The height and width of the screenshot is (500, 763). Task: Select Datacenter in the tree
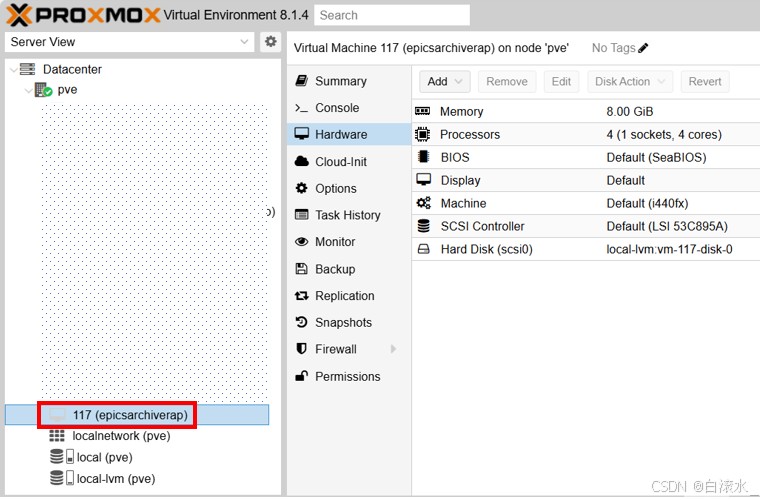(72, 70)
